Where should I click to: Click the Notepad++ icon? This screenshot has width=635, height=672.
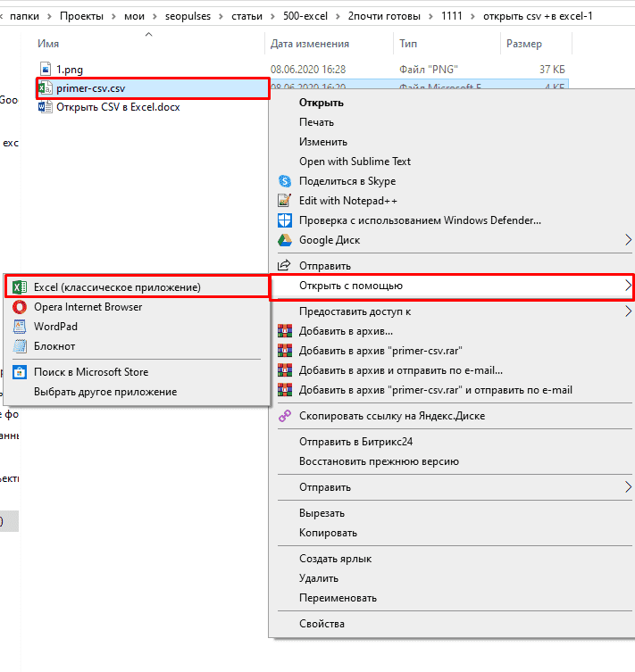(285, 201)
